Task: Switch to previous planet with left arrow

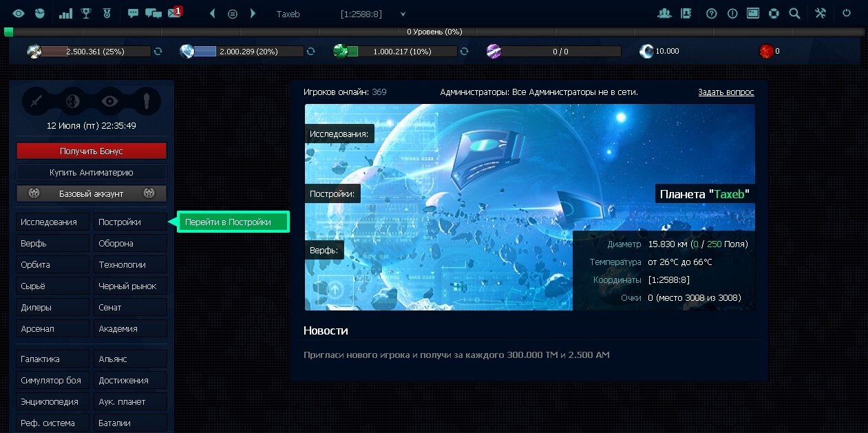Action: click(212, 13)
